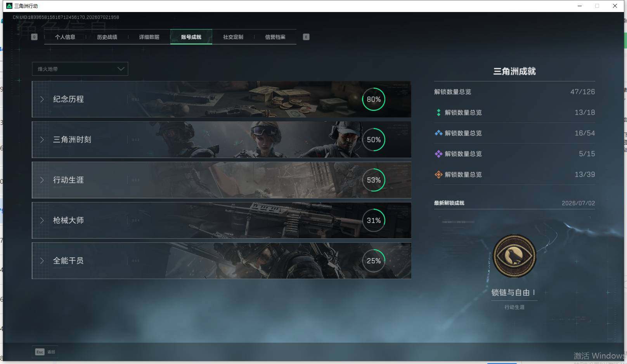Click the 最新解锁成就 label
Image resolution: width=627 pixels, height=364 pixels.
449,203
